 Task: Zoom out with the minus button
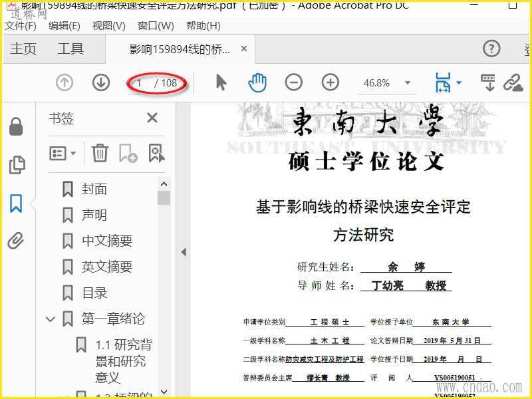point(294,82)
